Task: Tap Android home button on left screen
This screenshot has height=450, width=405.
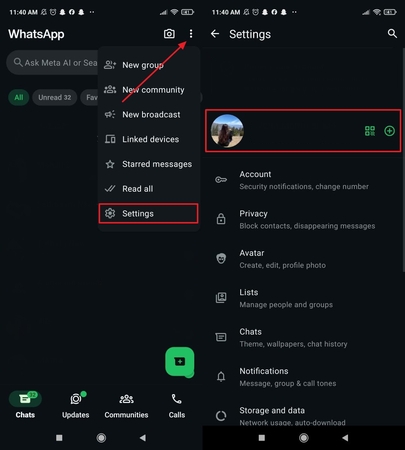Action: (101, 438)
